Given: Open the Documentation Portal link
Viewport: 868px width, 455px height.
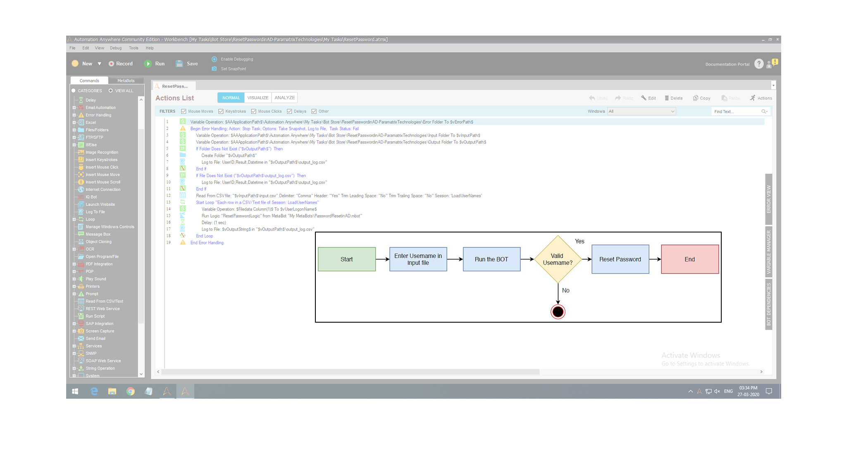Looking at the screenshot, I should click(727, 64).
